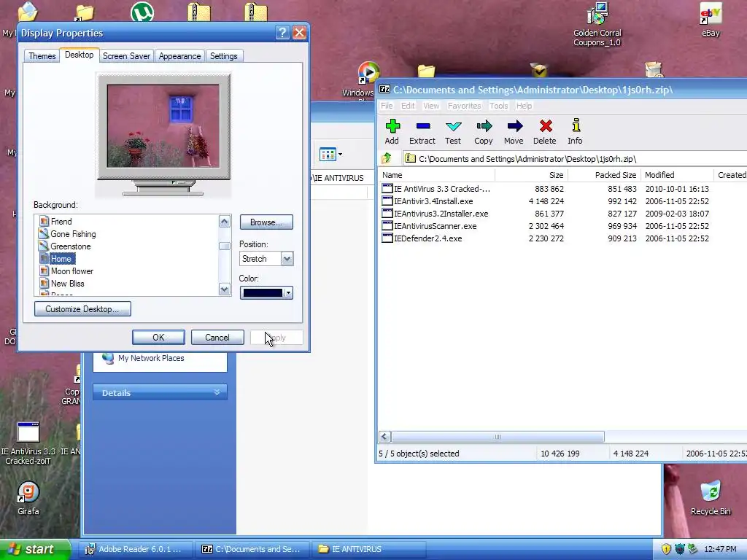
Task: Click the Extract icon in 7-Zip
Action: pyautogui.click(x=423, y=126)
